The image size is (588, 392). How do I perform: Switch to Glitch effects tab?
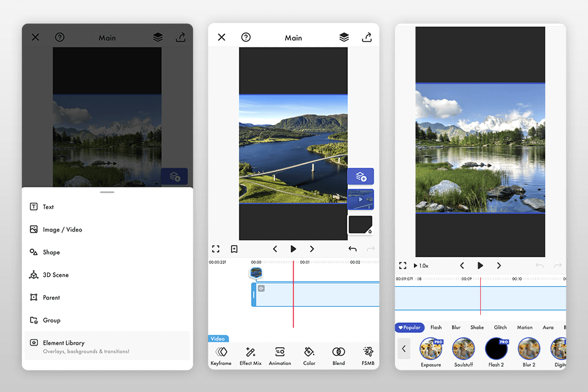pos(500,328)
